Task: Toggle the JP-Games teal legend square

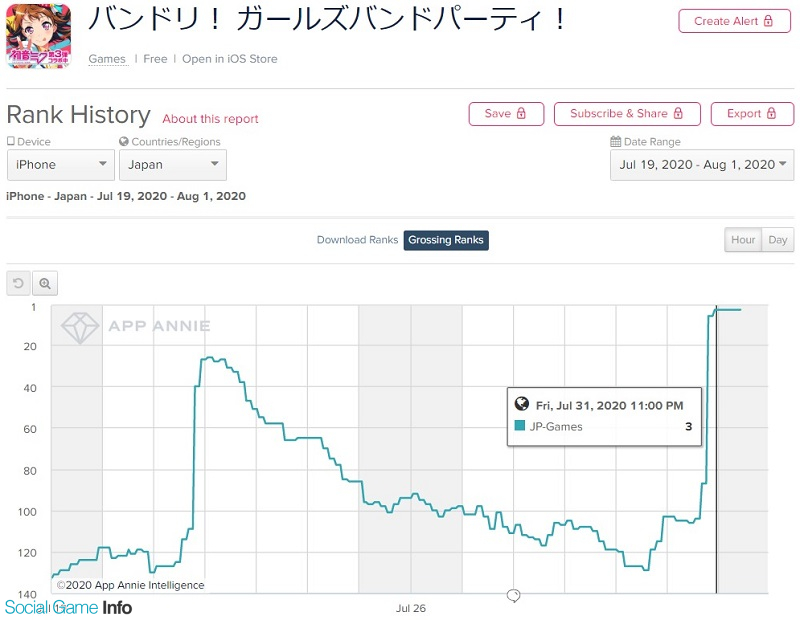Action: click(x=520, y=426)
